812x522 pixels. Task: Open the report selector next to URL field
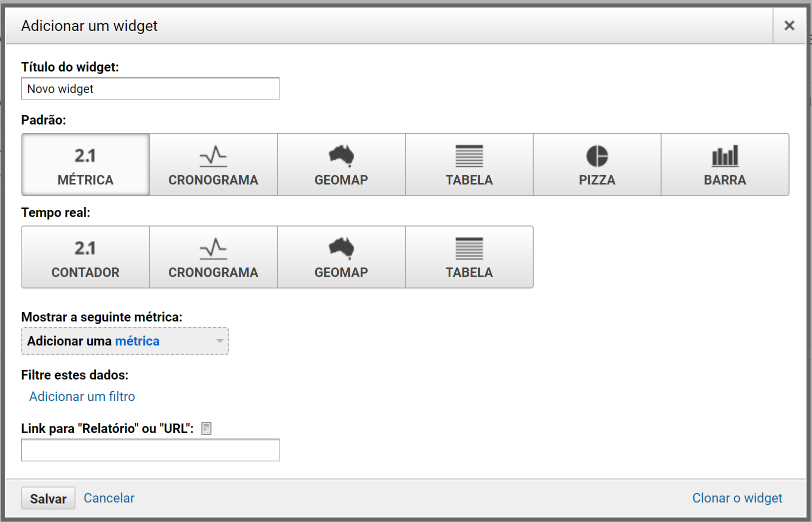click(205, 428)
